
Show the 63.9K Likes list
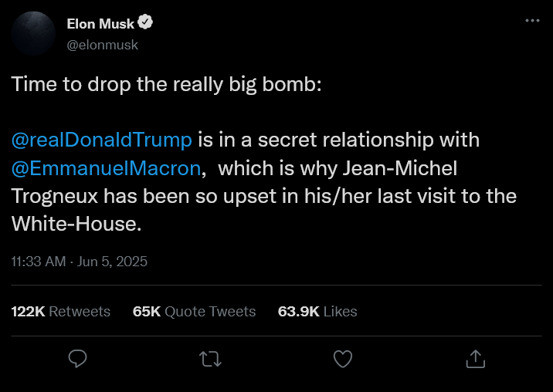[317, 312]
